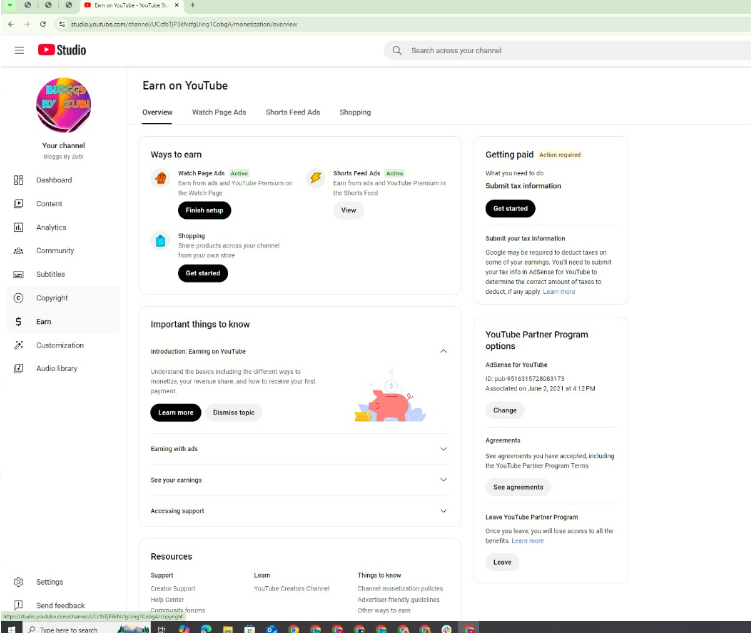This screenshot has height=633, width=751.
Task: Open Other ways to earn link
Action: [384, 610]
